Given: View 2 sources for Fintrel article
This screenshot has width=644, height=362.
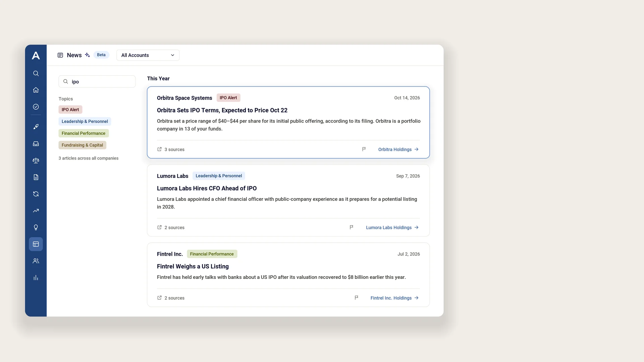Looking at the screenshot, I should point(171,298).
